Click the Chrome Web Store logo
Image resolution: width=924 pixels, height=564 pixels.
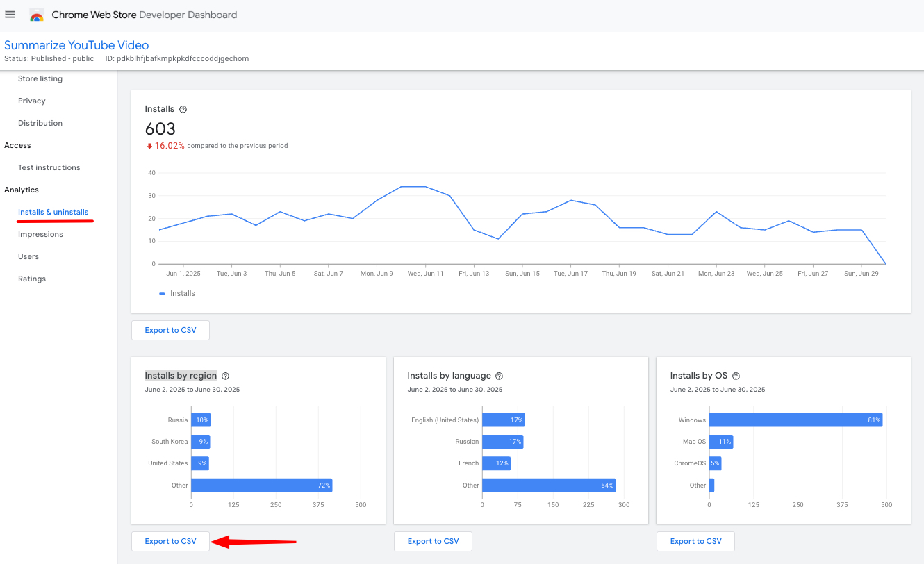pyautogui.click(x=37, y=15)
